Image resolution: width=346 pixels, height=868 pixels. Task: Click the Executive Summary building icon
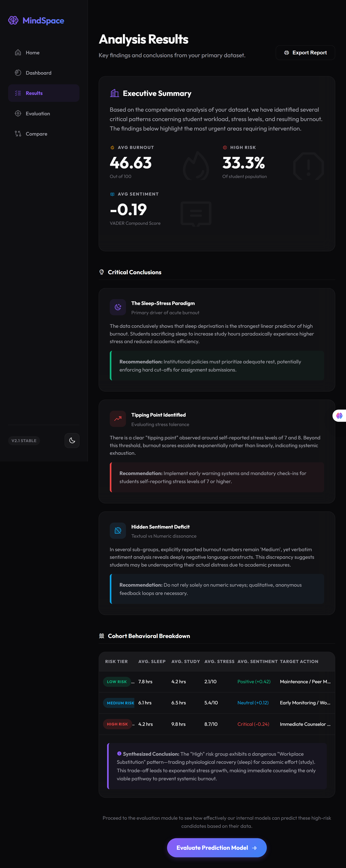115,93
